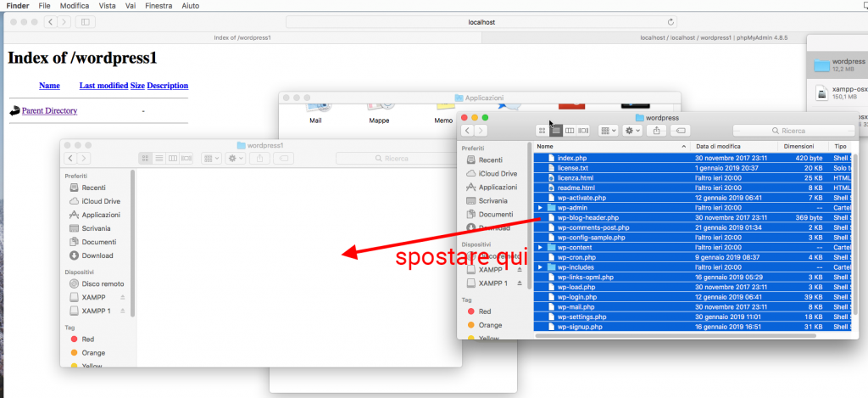Reload the localhost page
This screenshot has width=868, height=398.
point(671,22)
